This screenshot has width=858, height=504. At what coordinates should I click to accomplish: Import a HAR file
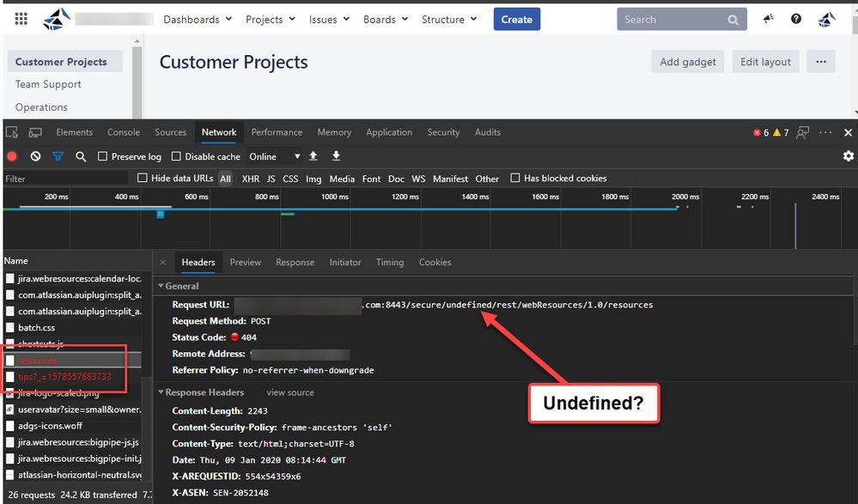[313, 156]
